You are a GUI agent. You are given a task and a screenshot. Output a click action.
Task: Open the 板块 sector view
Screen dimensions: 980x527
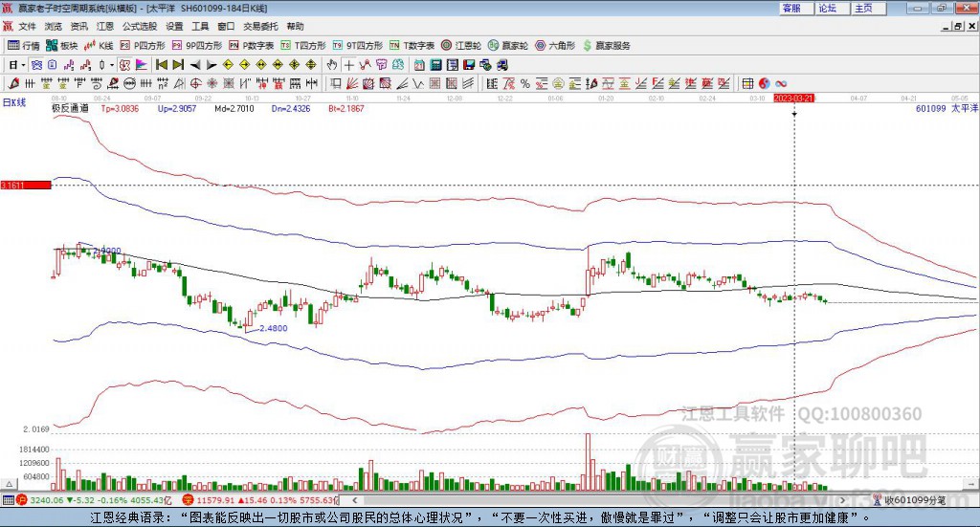coord(61,46)
